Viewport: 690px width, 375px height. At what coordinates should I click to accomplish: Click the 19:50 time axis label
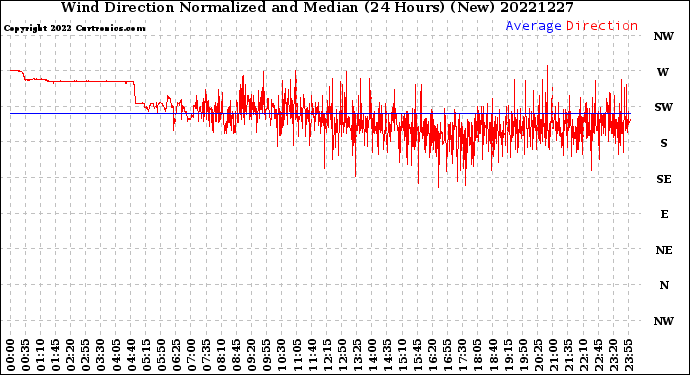523,355
